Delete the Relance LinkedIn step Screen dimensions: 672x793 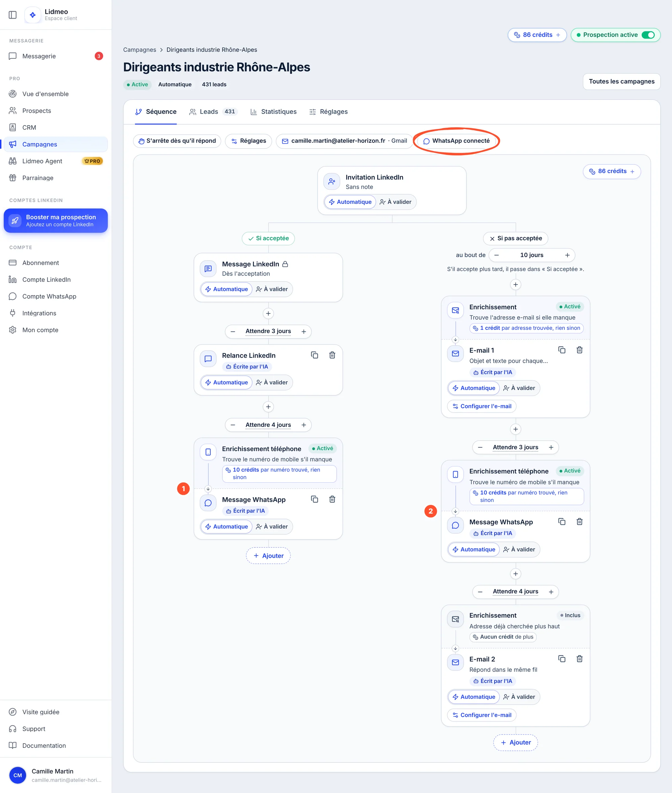coord(332,355)
